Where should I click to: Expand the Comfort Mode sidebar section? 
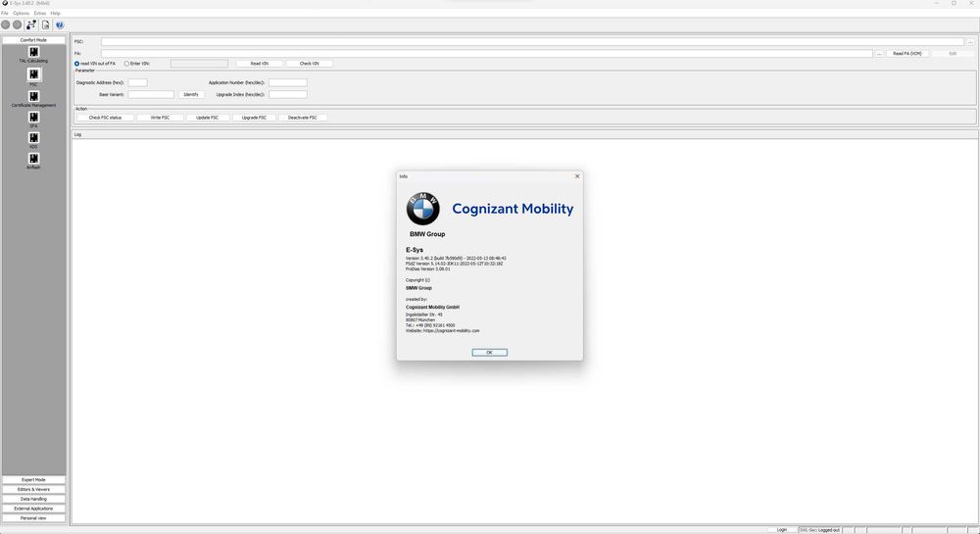[33, 40]
